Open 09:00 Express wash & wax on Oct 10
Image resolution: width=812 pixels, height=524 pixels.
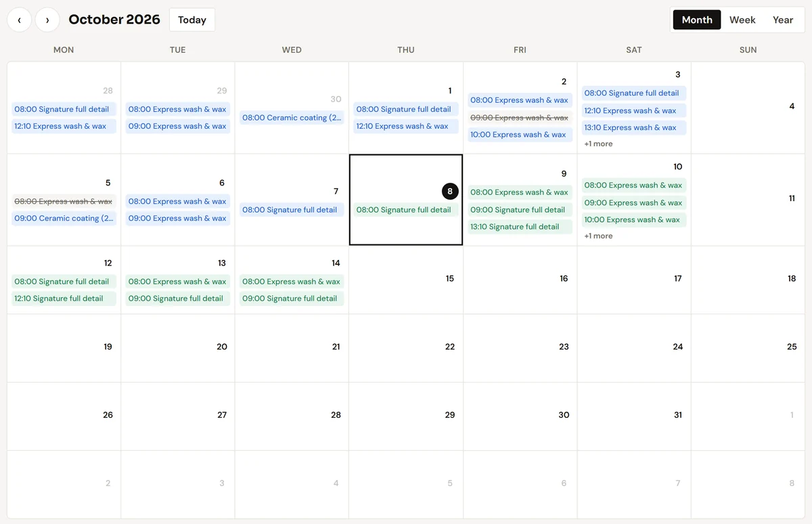(x=634, y=202)
